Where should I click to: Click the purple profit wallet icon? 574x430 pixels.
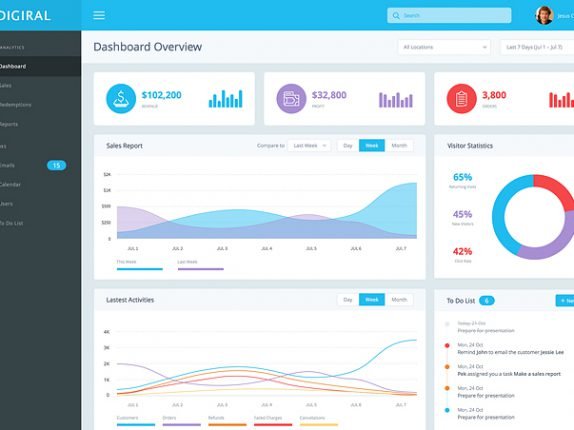click(x=291, y=98)
